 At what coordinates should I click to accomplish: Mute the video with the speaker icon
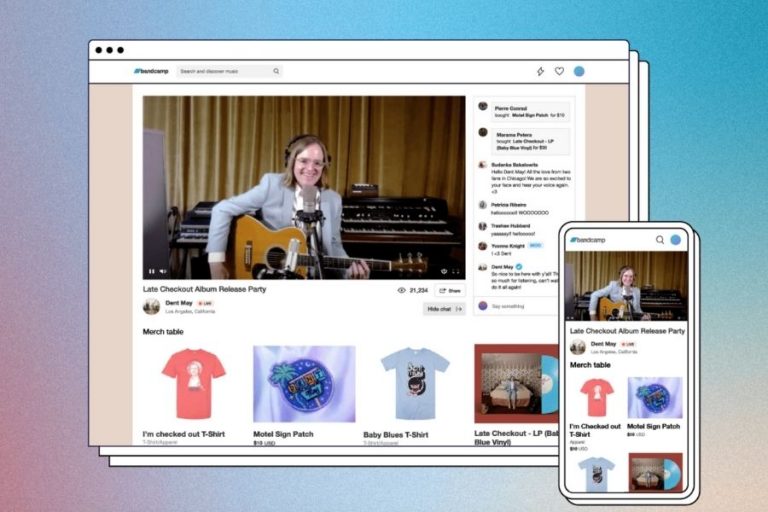[163, 271]
